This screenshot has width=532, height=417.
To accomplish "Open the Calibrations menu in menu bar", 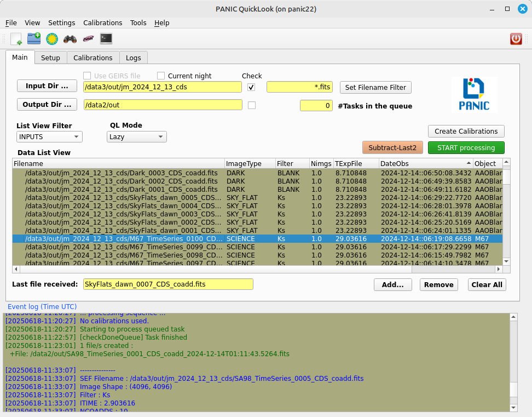I will (x=102, y=23).
